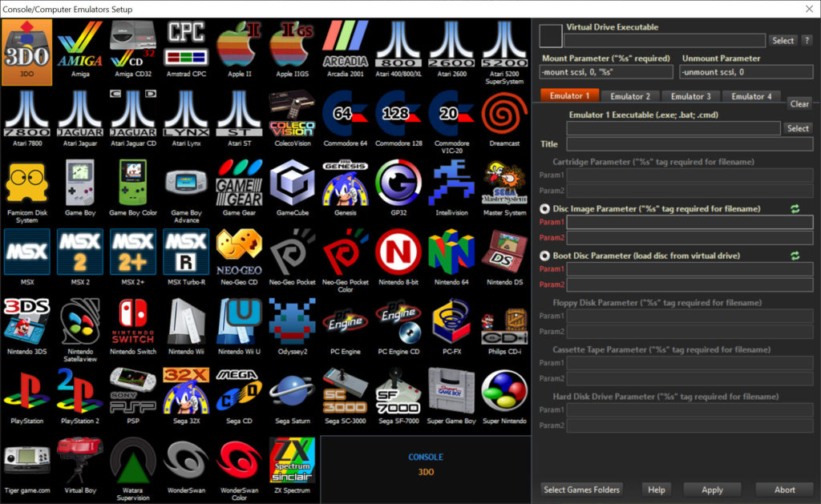Image resolution: width=821 pixels, height=504 pixels.
Task: Switch to the Emulator 1 tab
Action: pos(569,96)
